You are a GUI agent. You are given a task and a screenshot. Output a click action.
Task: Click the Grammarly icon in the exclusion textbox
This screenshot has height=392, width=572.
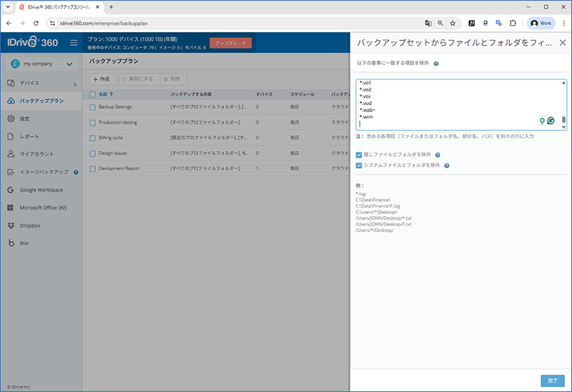click(x=551, y=121)
